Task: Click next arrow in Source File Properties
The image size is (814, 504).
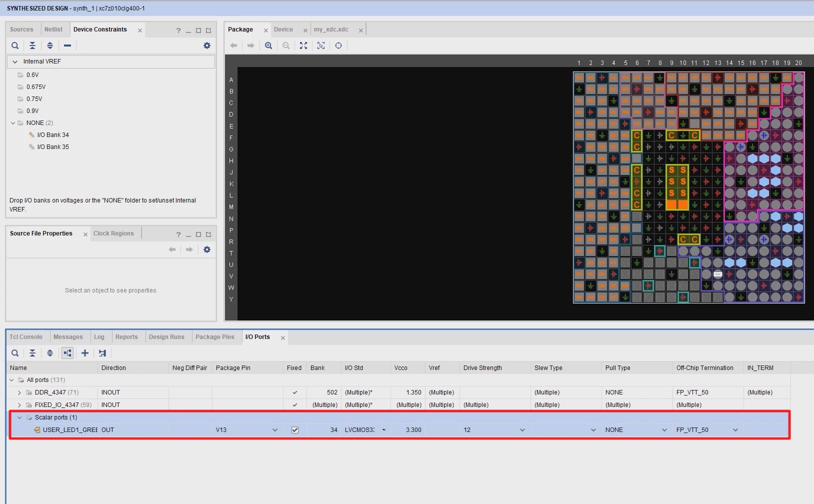Action: 189,249
